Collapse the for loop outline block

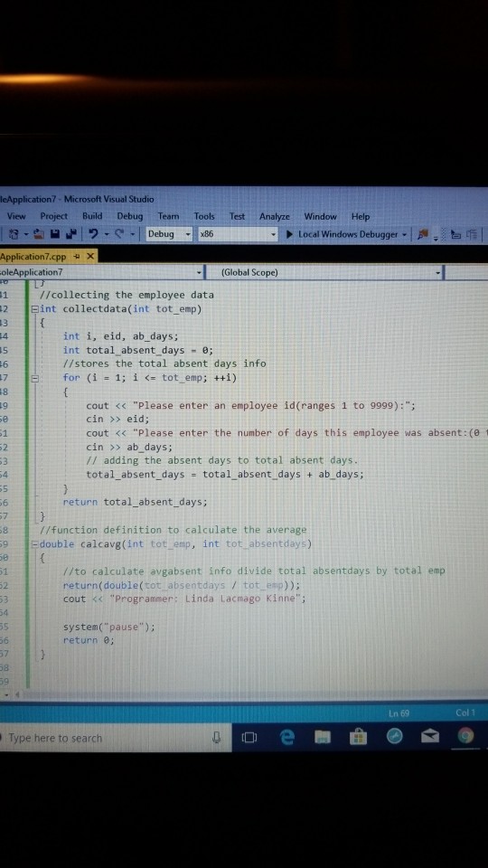click(x=35, y=379)
